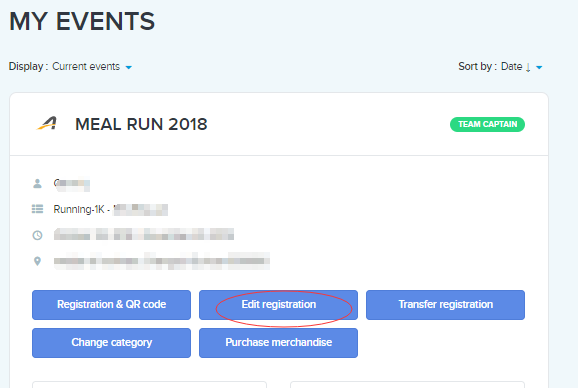
Task: Click the Purchase merchandise button
Action: 278,343
